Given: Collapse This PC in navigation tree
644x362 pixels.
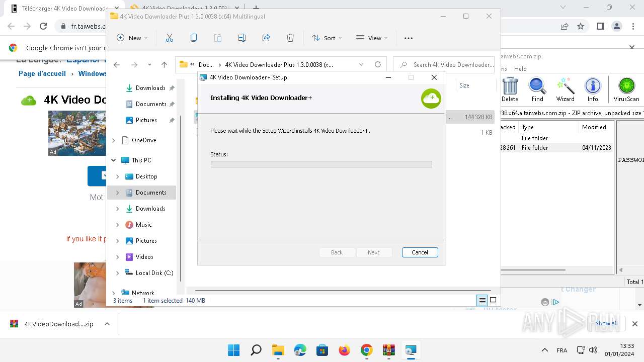Looking at the screenshot, I should (x=114, y=160).
